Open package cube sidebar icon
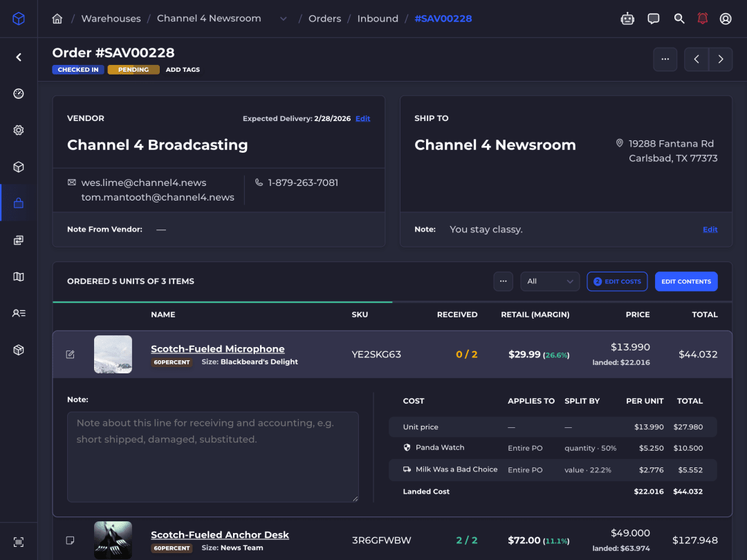The width and height of the screenshot is (747, 560). coord(19,350)
